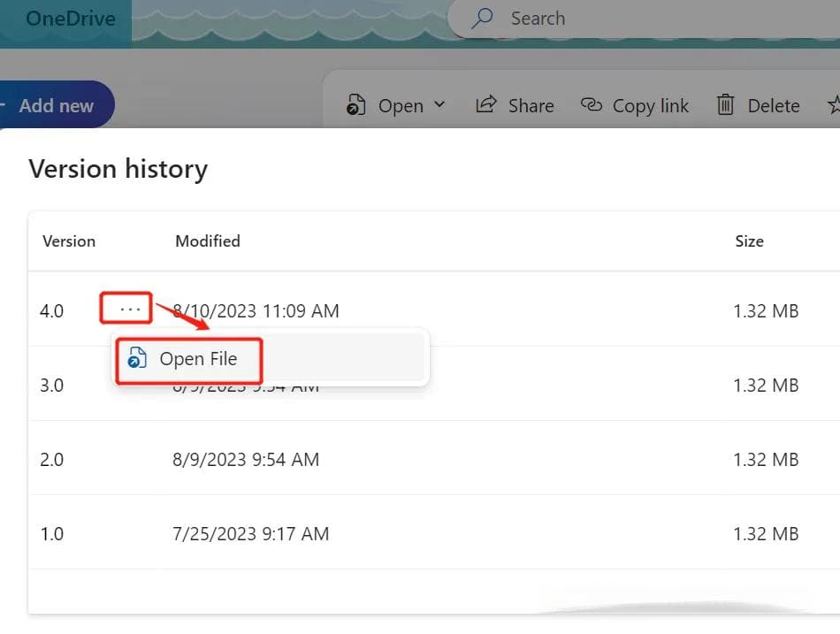Click the 7/25/2023 9:17 AM date
The height and width of the screenshot is (634, 840).
click(251, 534)
